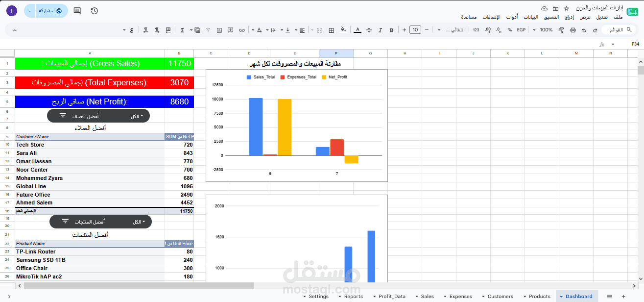
Task: Insert a chart from the toolbar
Action: pos(219,30)
